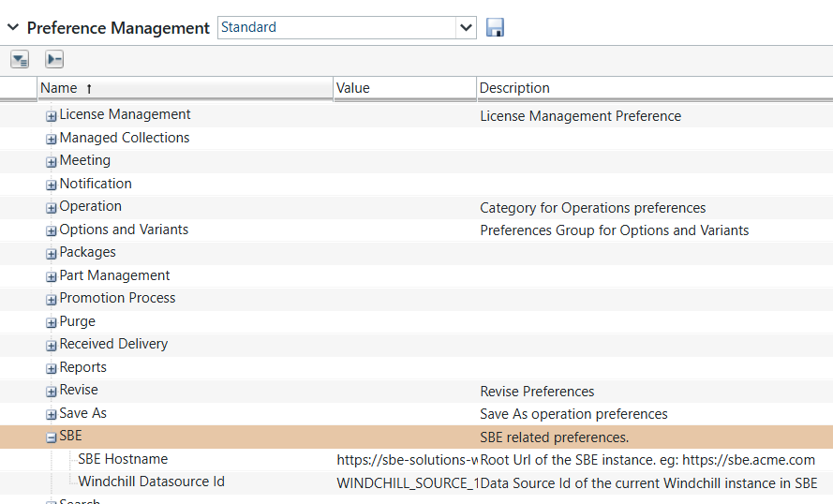Click the collapse all rows toolbar icon
The image size is (833, 504).
pos(54,60)
